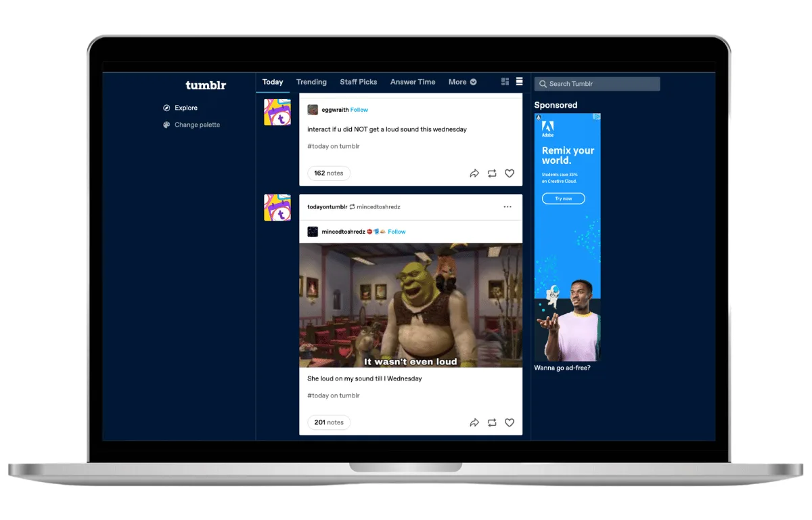
Task: Click #today on tumblr tag in eggwraith post
Action: [334, 146]
